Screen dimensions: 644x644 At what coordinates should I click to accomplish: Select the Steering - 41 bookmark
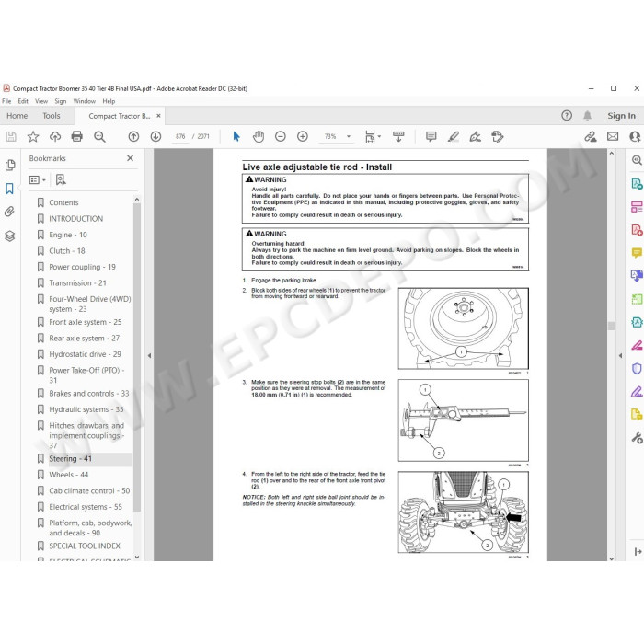coord(70,459)
